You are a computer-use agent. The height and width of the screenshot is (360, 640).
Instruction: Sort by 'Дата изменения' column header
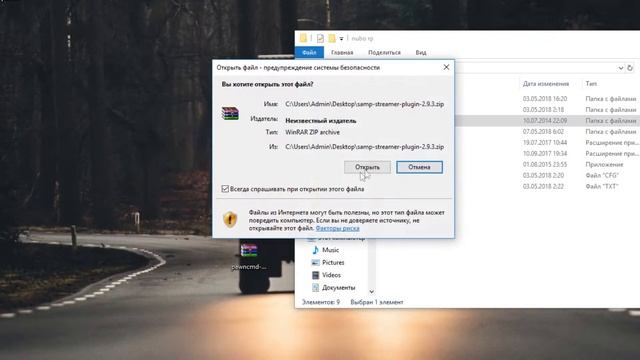click(x=546, y=84)
